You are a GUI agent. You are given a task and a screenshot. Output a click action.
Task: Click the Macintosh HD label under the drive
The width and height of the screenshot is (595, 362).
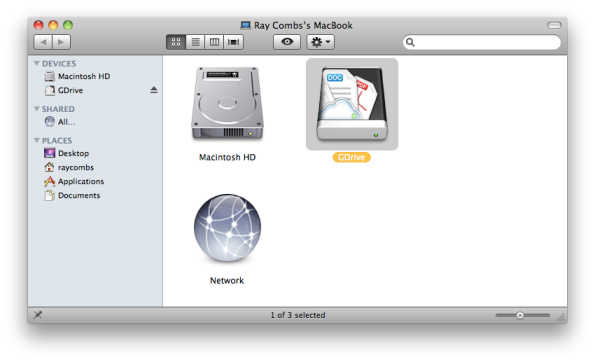tap(227, 157)
